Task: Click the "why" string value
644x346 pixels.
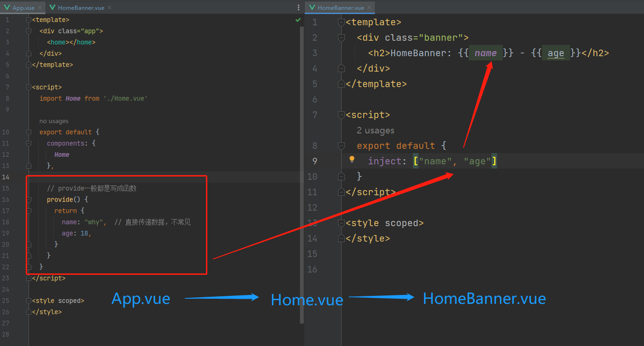Action: click(x=94, y=222)
